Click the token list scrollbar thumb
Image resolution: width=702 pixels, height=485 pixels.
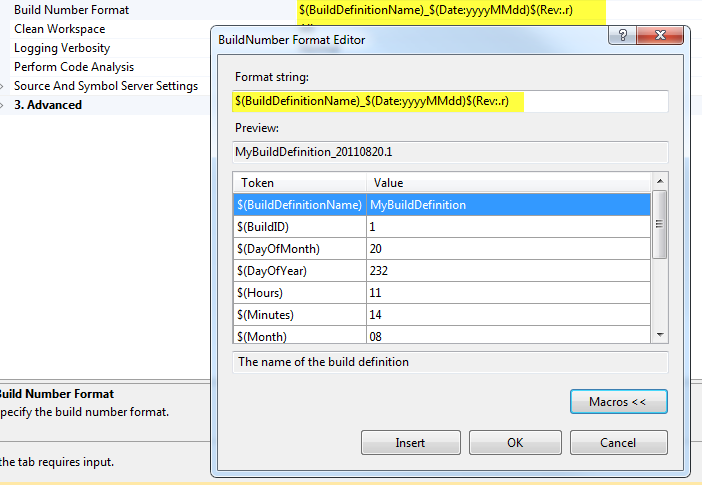(659, 224)
